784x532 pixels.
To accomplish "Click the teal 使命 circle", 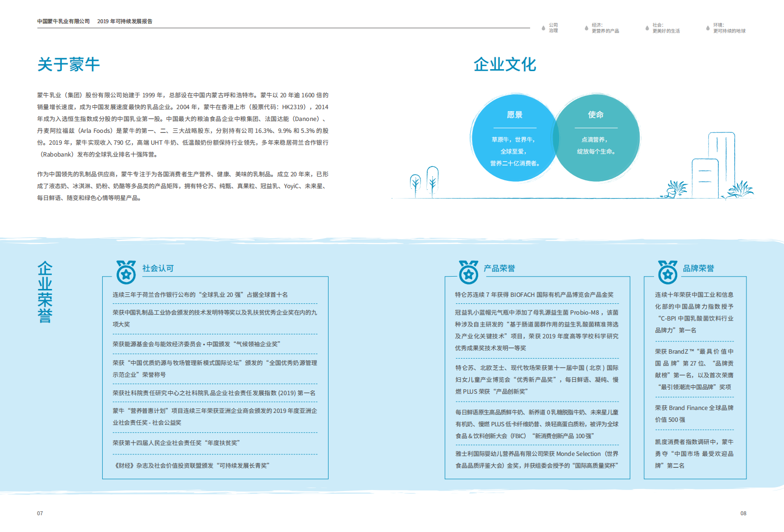I will click(x=597, y=138).
